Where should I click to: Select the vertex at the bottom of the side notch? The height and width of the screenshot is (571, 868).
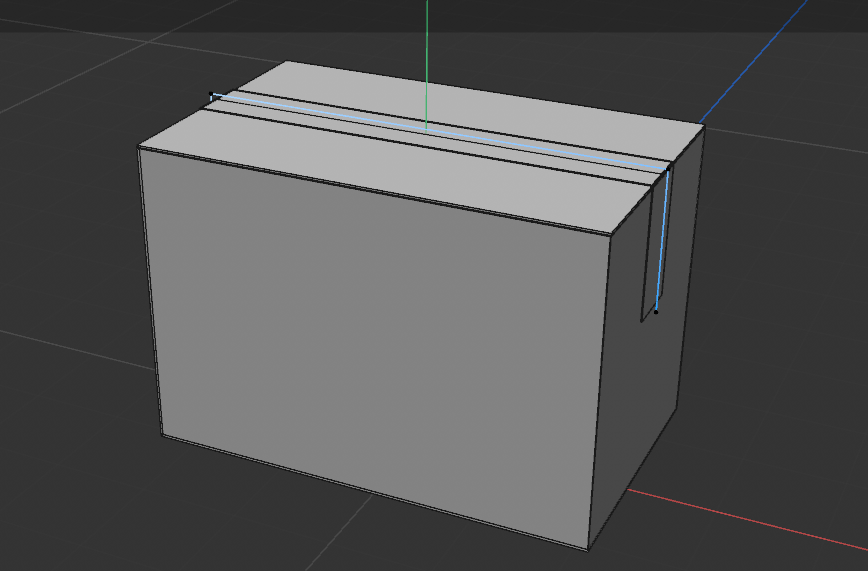[656, 312]
